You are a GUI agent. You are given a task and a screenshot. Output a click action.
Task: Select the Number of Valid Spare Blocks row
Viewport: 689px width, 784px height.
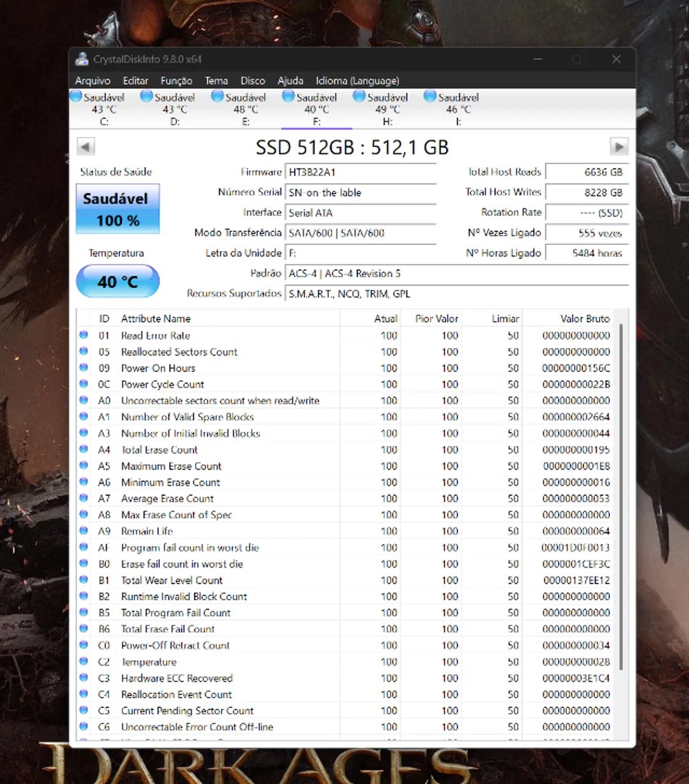pyautogui.click(x=344, y=417)
